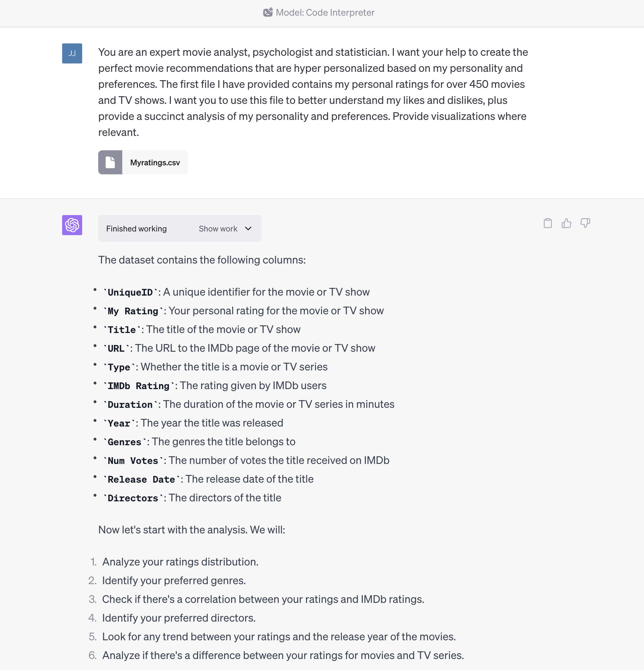Open the Myratings.csv file name
The image size is (644, 670).
155,163
